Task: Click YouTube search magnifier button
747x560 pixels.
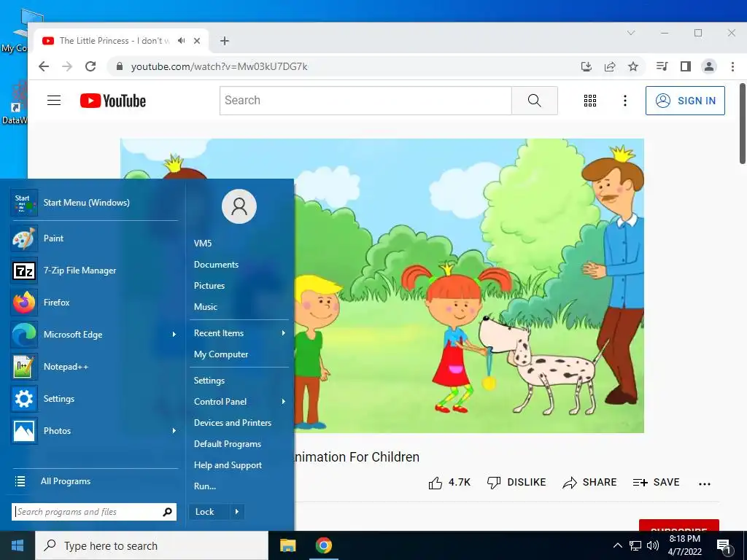Action: pyautogui.click(x=535, y=101)
